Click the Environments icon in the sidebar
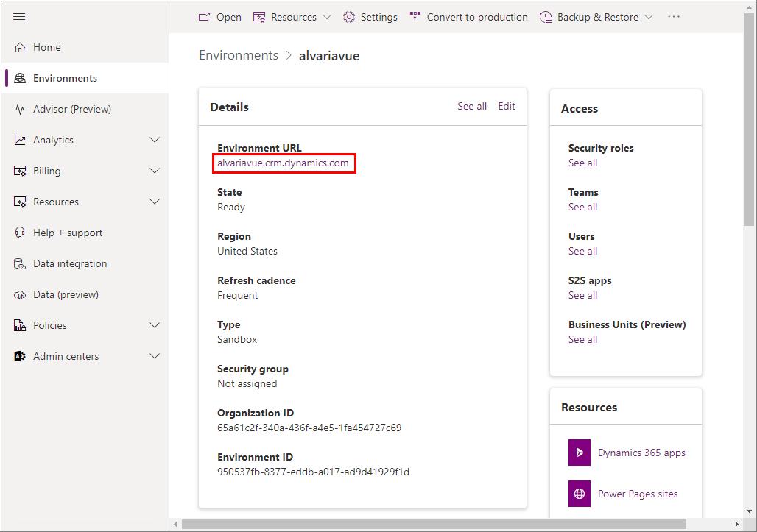757x532 pixels. 21,78
